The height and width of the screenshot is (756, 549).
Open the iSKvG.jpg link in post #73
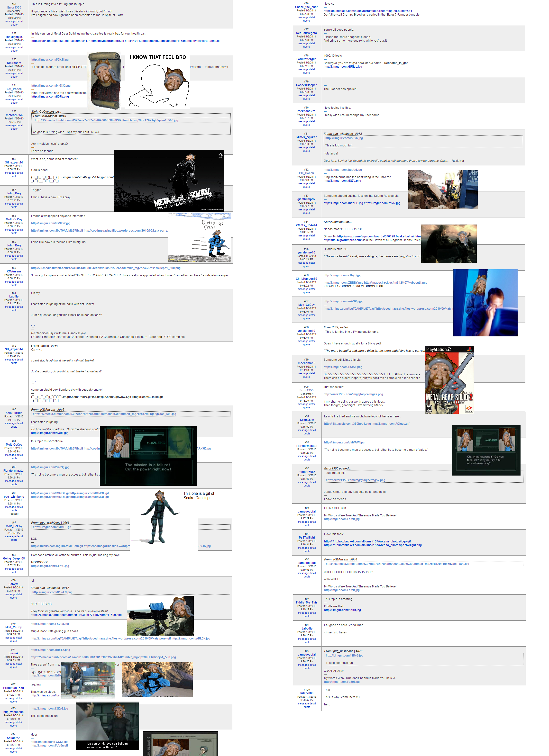coord(49,709)
